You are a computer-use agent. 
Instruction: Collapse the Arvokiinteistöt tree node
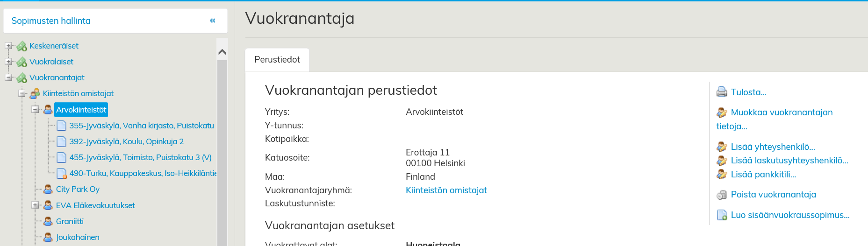point(35,110)
